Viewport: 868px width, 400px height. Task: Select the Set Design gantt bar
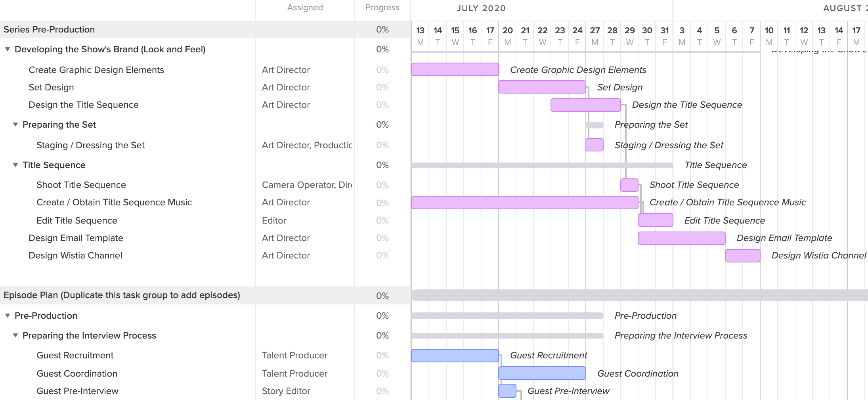pos(542,87)
